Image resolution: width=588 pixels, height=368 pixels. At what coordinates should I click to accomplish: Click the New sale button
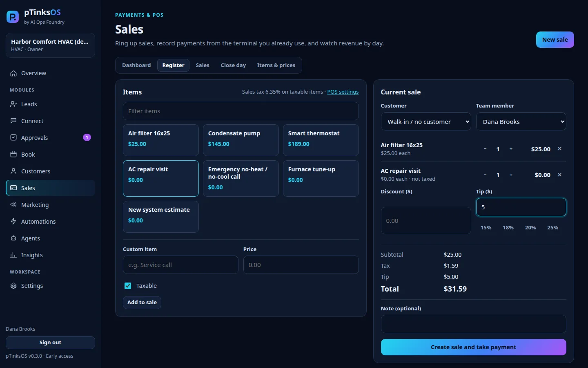click(555, 40)
